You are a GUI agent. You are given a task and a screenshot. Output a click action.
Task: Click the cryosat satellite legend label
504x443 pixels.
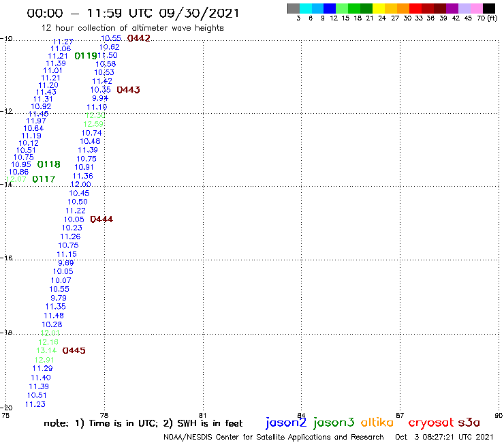(x=430, y=423)
